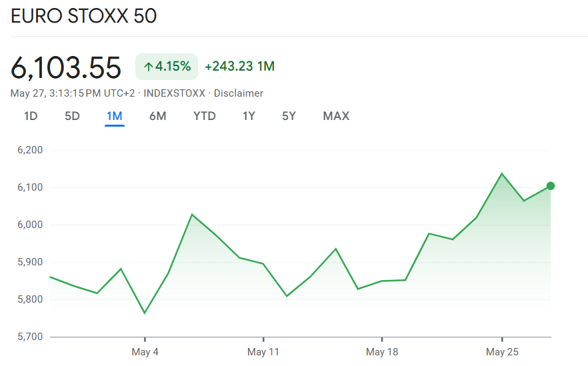Select the MAX range tab

[x=336, y=116]
